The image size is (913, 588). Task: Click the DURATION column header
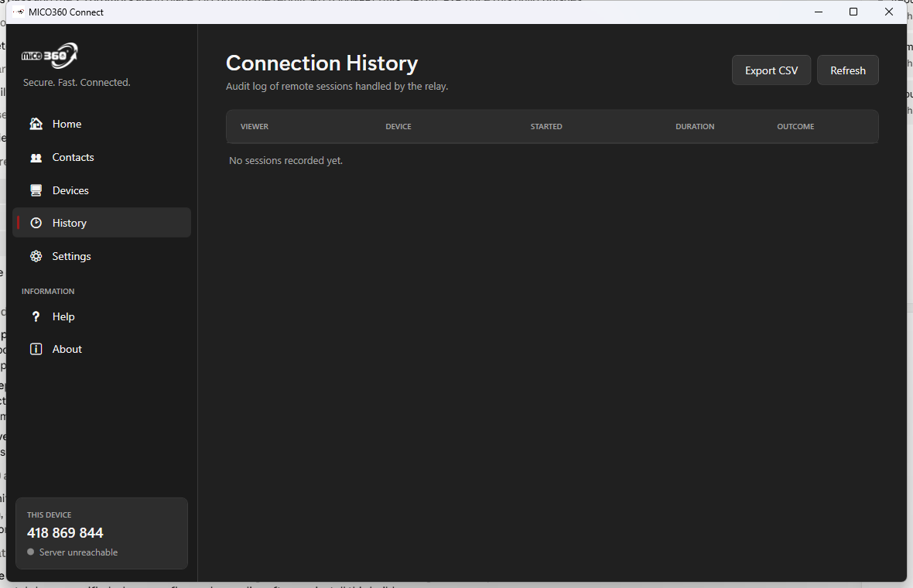coord(695,126)
